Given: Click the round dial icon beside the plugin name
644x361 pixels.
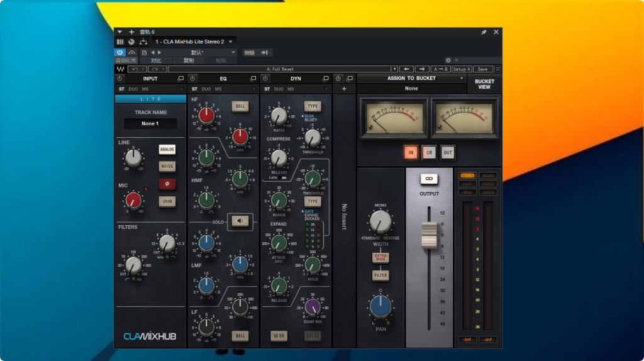Looking at the screenshot, I should [x=131, y=42].
